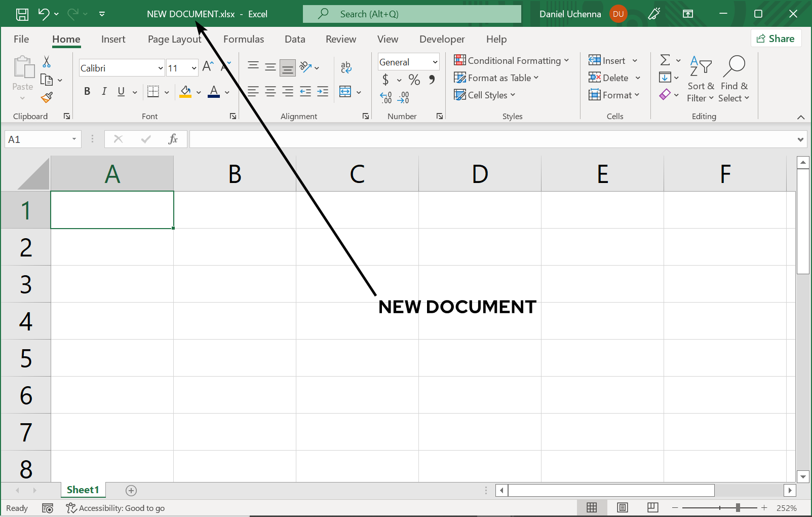Click the Save icon in title bar

[22, 14]
